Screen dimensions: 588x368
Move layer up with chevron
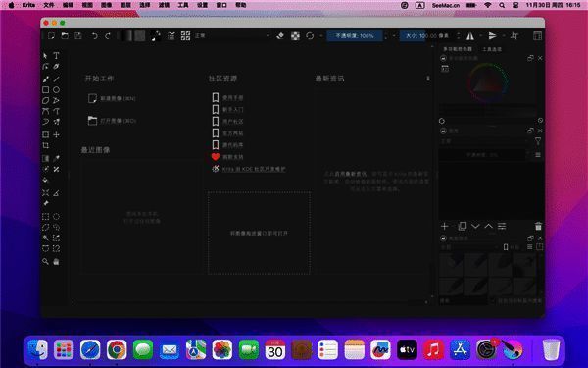489,226
